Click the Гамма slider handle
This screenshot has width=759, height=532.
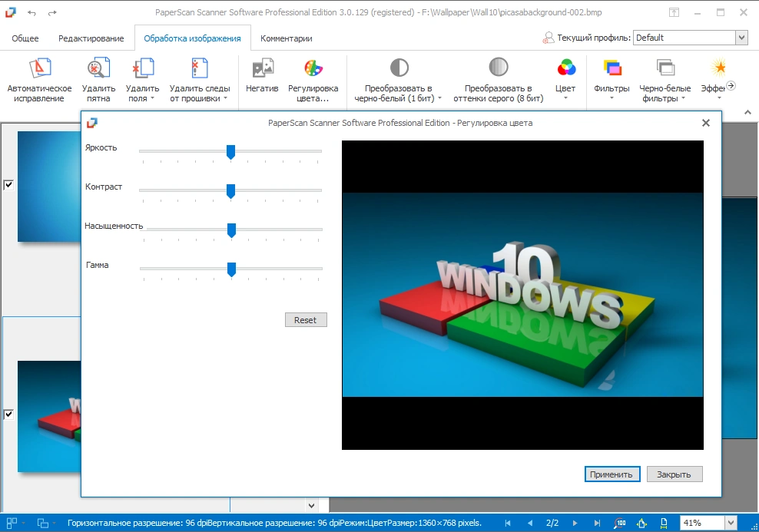coord(231,269)
